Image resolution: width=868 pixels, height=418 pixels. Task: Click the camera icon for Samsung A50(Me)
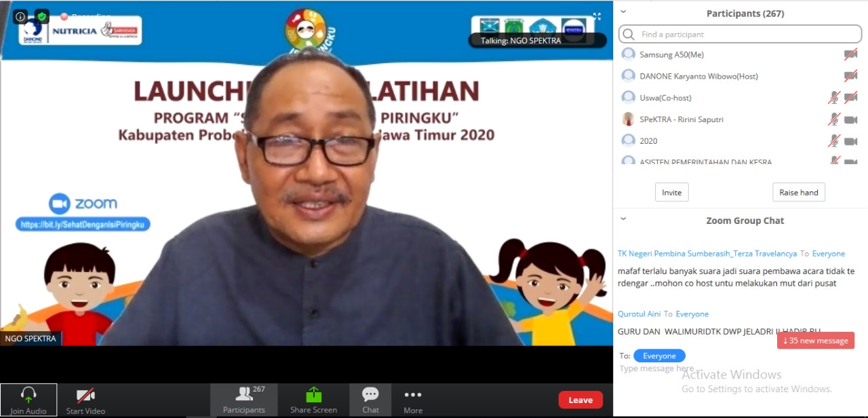850,54
